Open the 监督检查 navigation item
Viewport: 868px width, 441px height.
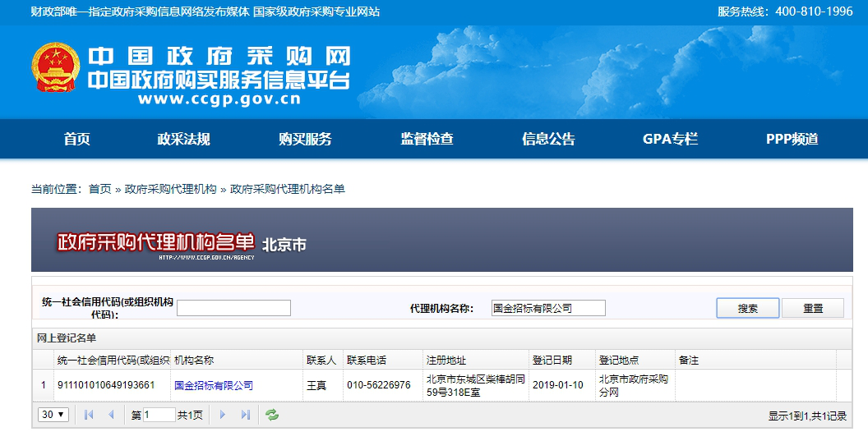[427, 139]
